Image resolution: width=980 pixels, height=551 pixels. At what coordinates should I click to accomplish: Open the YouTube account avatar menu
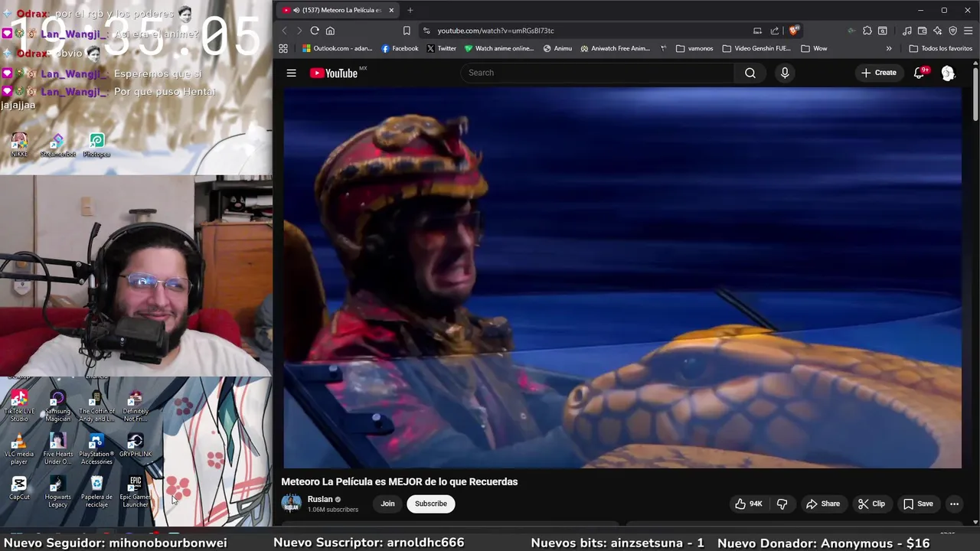click(x=948, y=73)
